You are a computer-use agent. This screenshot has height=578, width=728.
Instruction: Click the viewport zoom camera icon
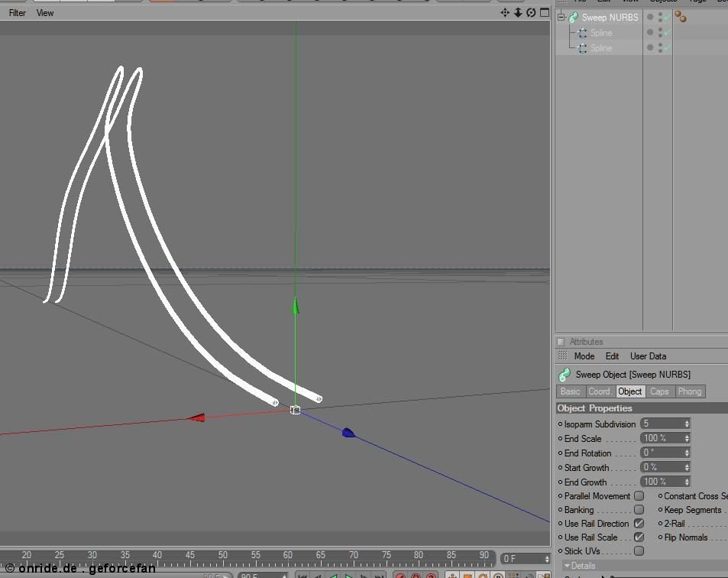[x=518, y=12]
